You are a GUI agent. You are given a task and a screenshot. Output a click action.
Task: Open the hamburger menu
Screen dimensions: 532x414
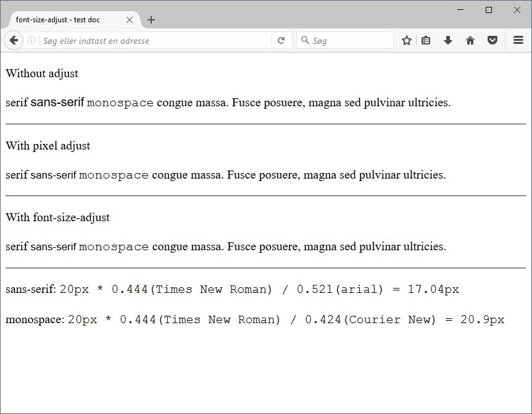(x=518, y=41)
